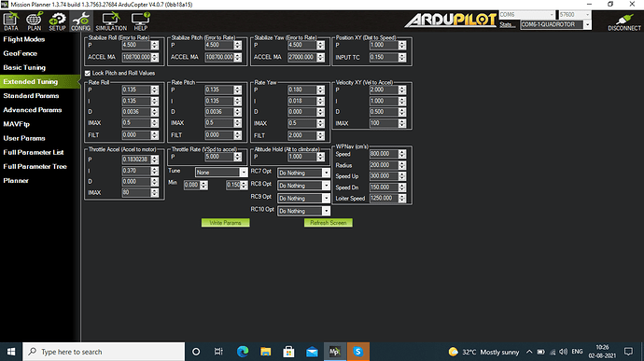Select Basic Tuning in the sidebar
The width and height of the screenshot is (644, 361).
coord(24,68)
